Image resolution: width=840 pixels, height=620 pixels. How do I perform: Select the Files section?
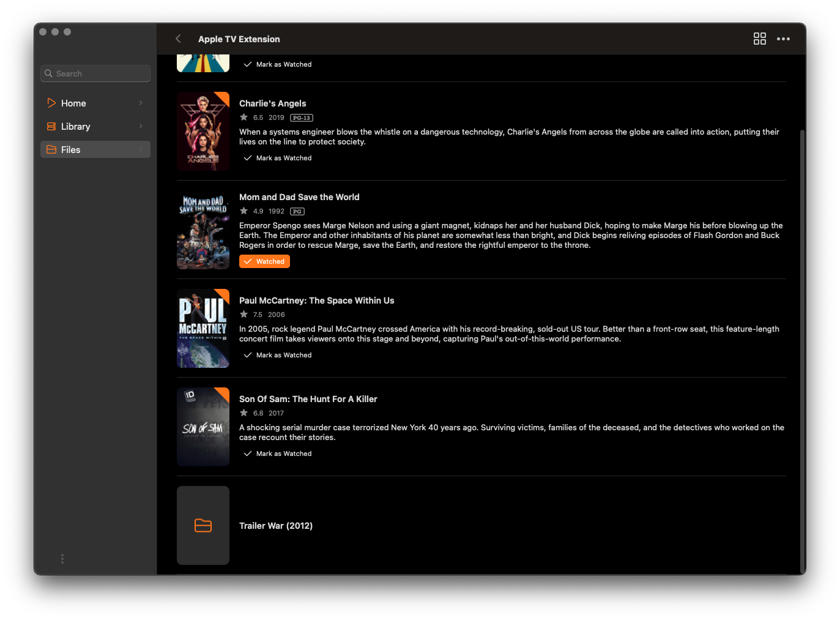coord(95,149)
